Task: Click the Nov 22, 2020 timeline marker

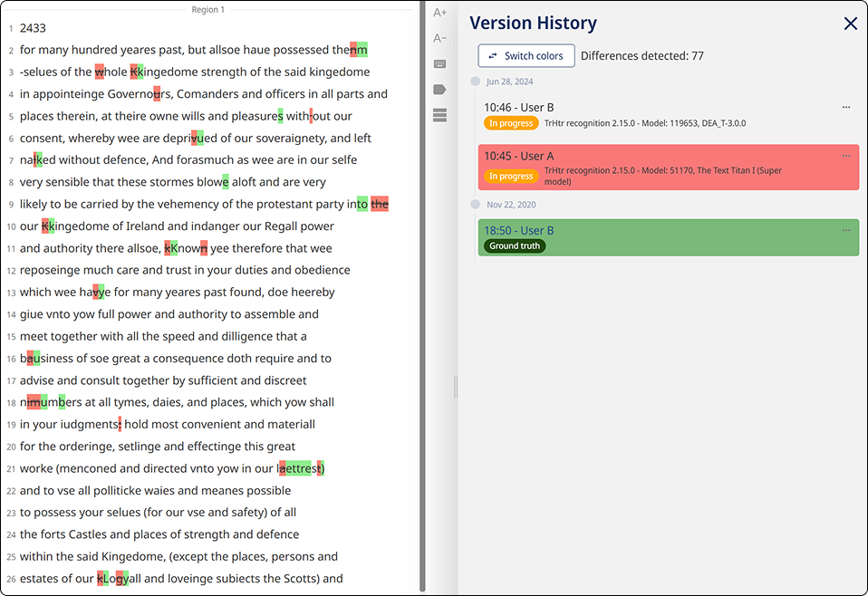Action: [x=476, y=205]
